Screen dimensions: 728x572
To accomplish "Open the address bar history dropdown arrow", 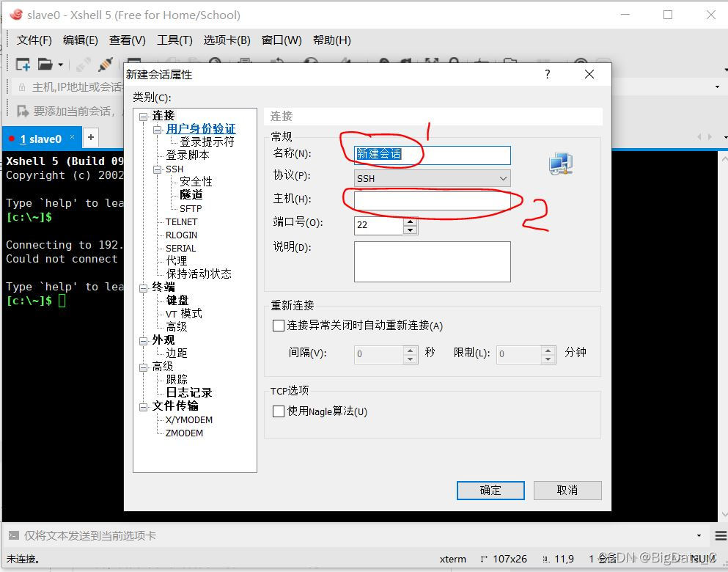I will 717,87.
